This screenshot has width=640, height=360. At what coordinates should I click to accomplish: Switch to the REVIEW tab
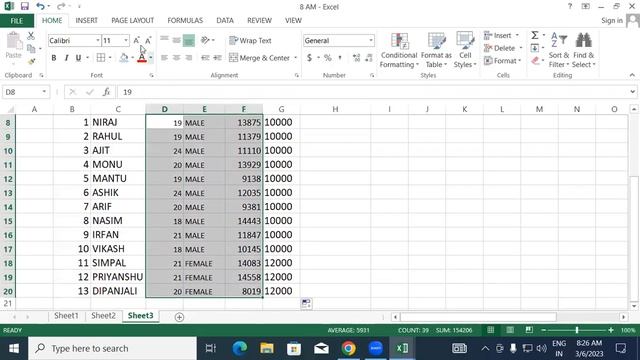tap(259, 20)
